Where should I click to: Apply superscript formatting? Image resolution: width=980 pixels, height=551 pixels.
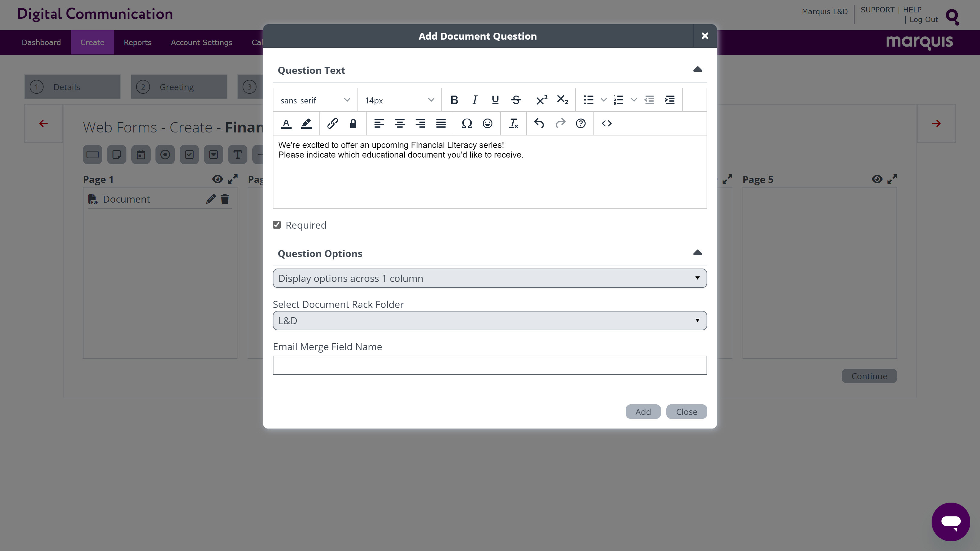click(x=541, y=100)
